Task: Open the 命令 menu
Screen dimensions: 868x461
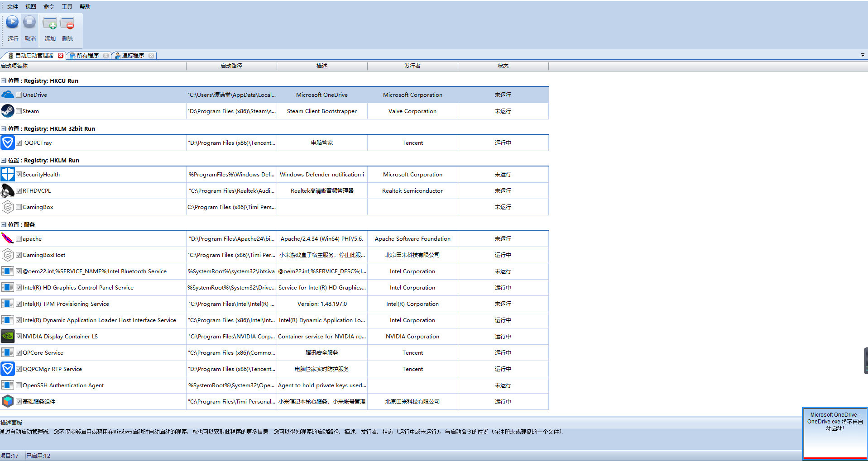Action: point(49,6)
